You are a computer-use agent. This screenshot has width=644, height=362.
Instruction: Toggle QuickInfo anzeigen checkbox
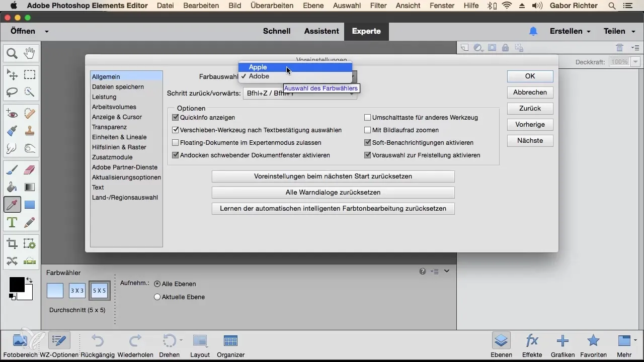tap(176, 118)
